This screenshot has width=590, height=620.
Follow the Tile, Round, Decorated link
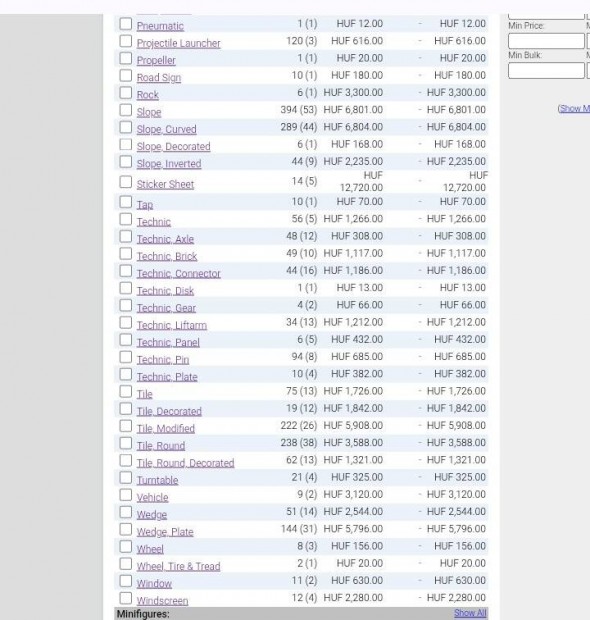[185, 463]
